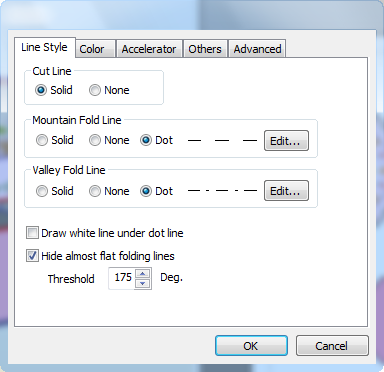Edit the Valley Fold Line dot pattern
The width and height of the screenshot is (384, 372).
286,191
